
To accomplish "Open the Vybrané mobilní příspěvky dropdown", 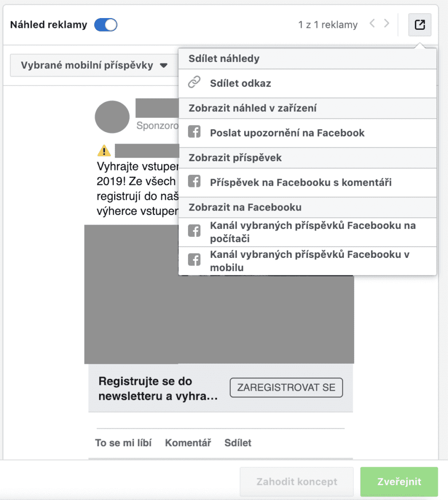I will point(94,65).
